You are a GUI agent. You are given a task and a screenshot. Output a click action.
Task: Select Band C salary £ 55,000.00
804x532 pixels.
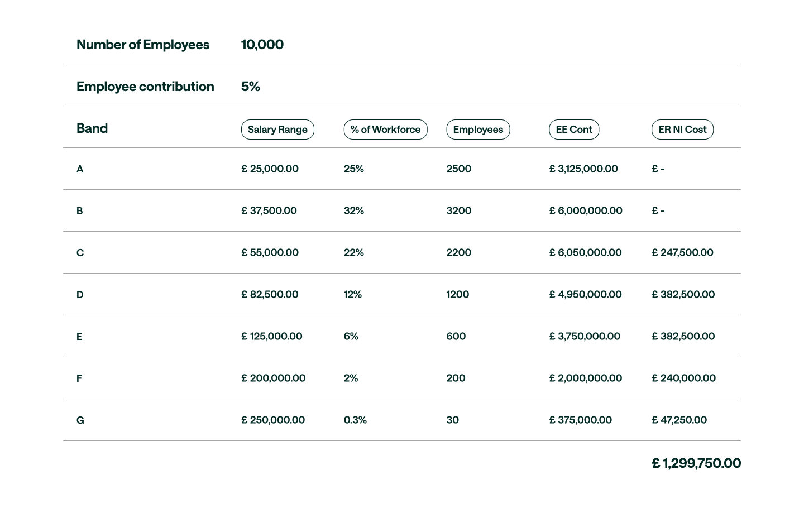(x=270, y=252)
